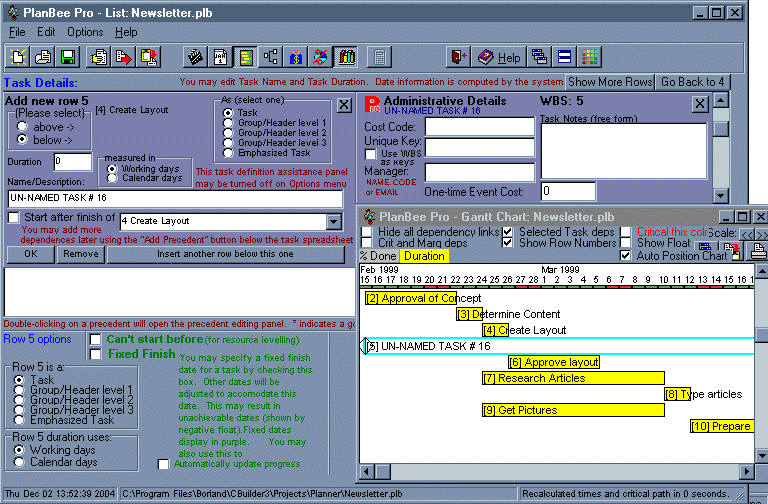768x504 pixels.
Task: Expand the Start after finish task dropdown
Action: click(333, 221)
